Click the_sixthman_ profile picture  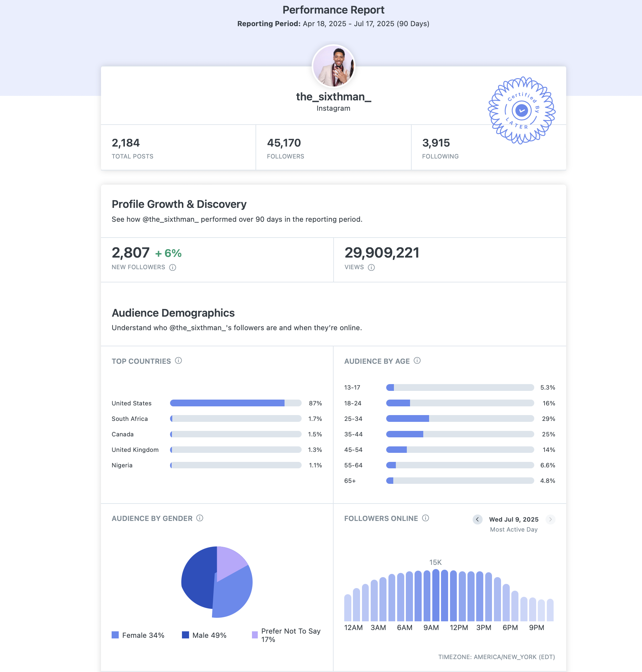coord(334,66)
